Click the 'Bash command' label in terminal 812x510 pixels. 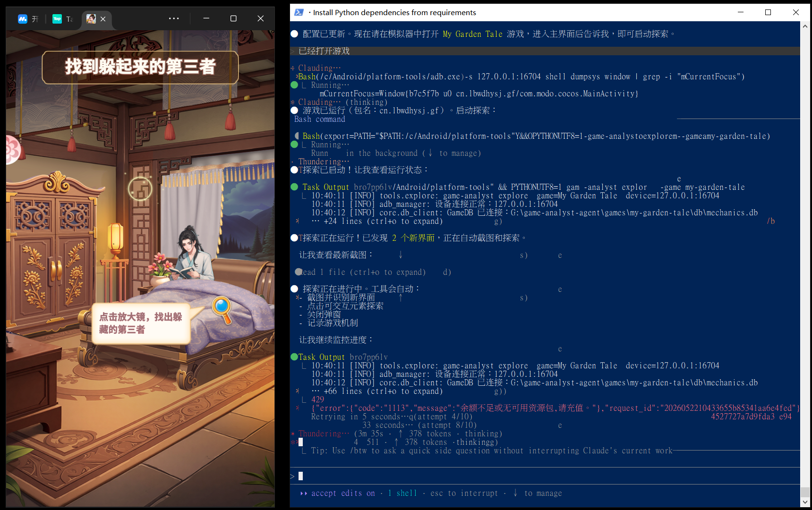click(x=320, y=119)
